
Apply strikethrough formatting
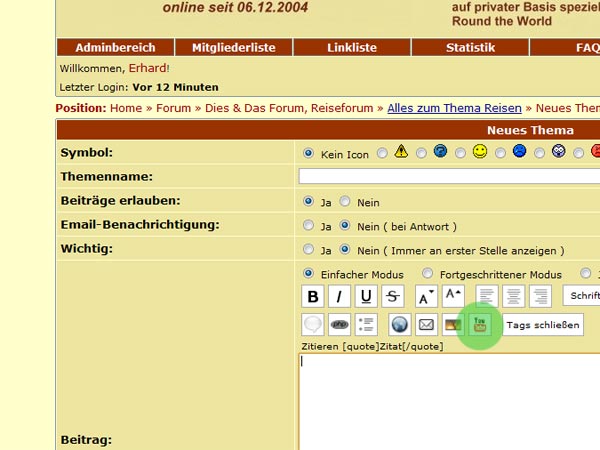(x=393, y=296)
